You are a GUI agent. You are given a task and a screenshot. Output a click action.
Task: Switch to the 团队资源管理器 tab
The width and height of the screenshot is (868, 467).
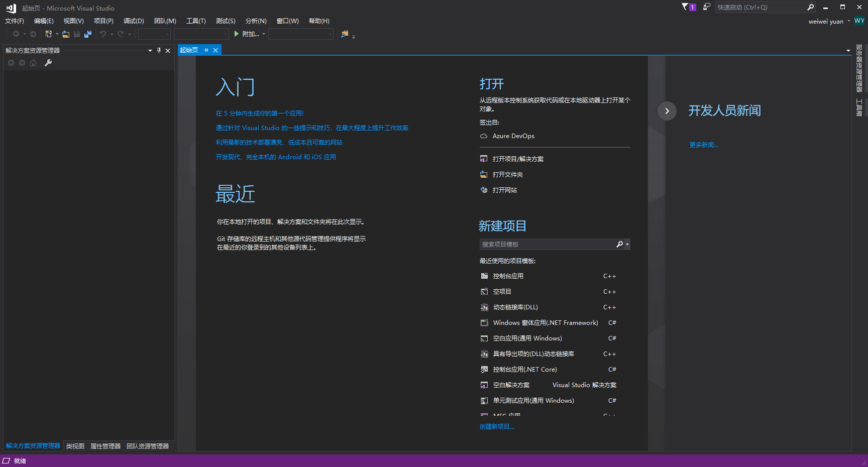click(x=148, y=446)
